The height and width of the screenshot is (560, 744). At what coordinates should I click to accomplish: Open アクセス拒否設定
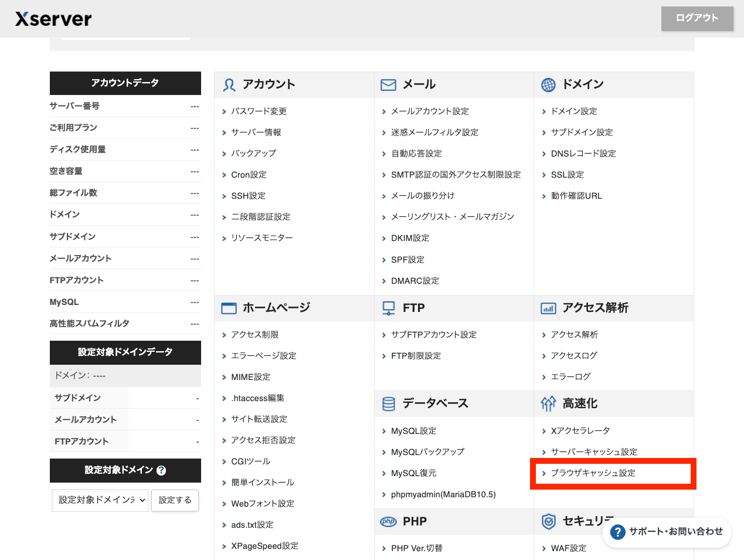coord(263,440)
